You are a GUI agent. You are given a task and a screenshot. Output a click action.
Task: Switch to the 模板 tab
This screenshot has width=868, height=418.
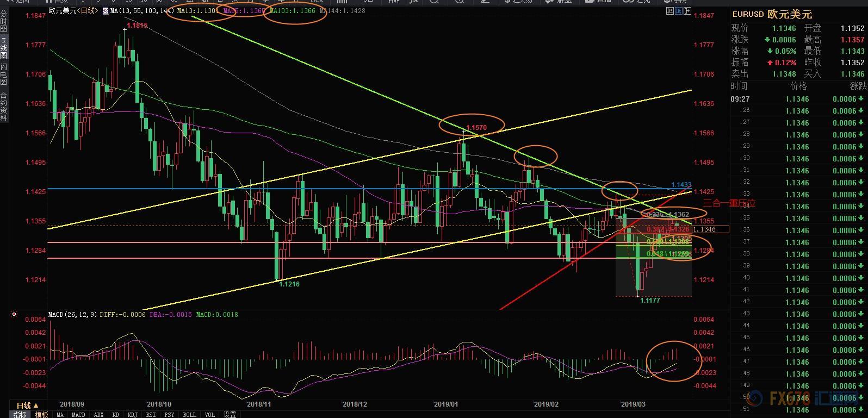42,414
